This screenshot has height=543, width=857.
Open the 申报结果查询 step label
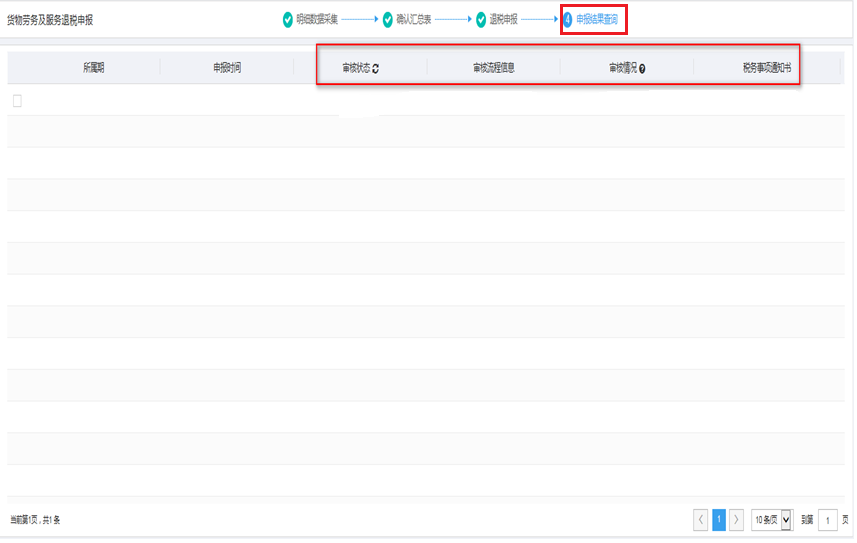coord(597,19)
